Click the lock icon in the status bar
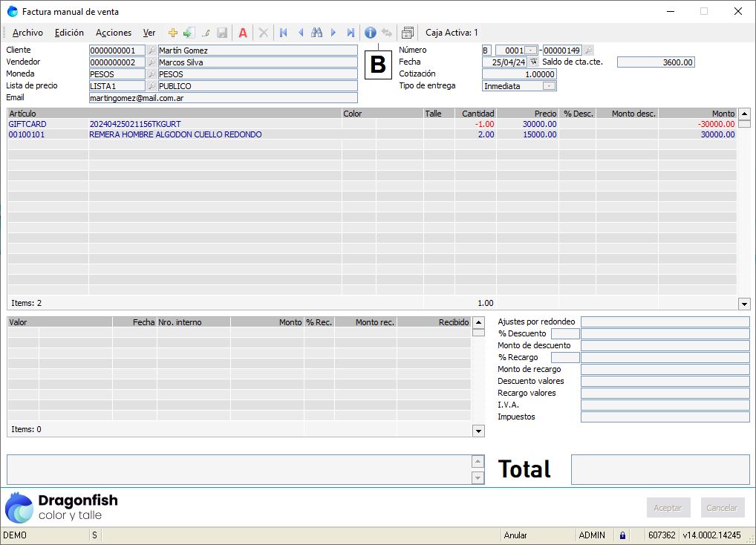 [622, 535]
